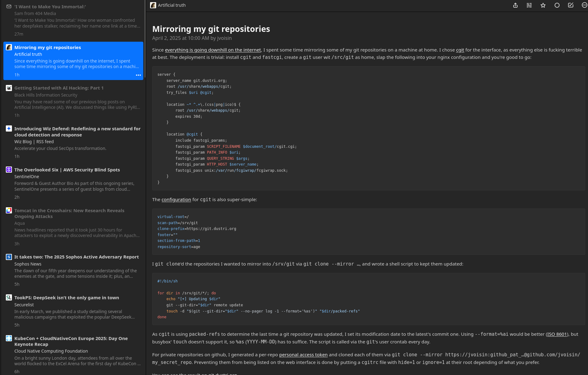Select 'Getting Started with AI Hacking' article
The width and height of the screenshot is (588, 375).
pyautogui.click(x=59, y=88)
